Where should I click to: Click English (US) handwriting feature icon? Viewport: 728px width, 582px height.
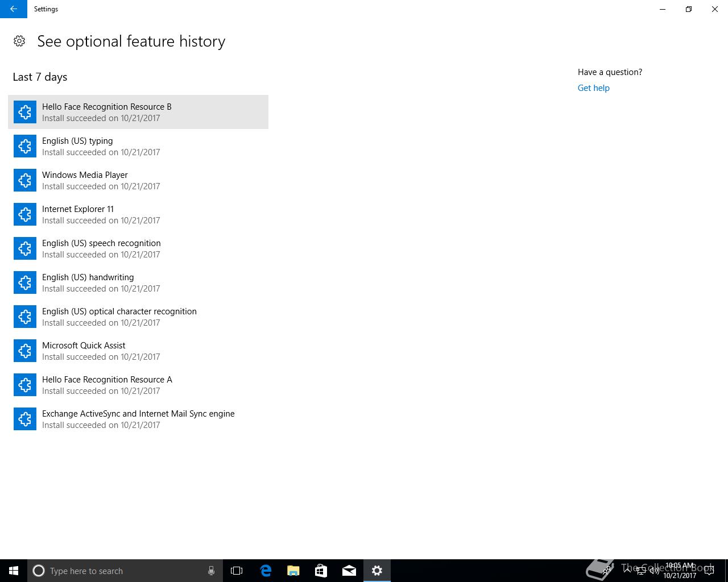tap(25, 282)
